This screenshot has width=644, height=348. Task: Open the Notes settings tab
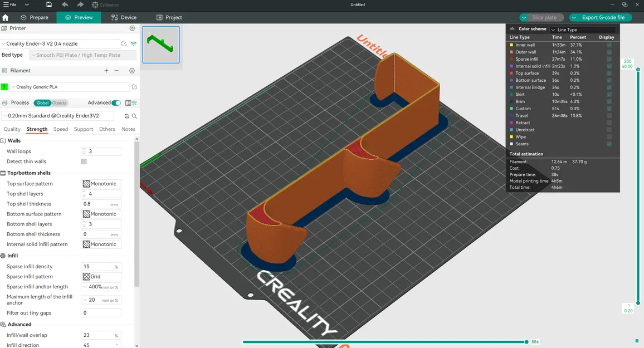click(x=129, y=129)
